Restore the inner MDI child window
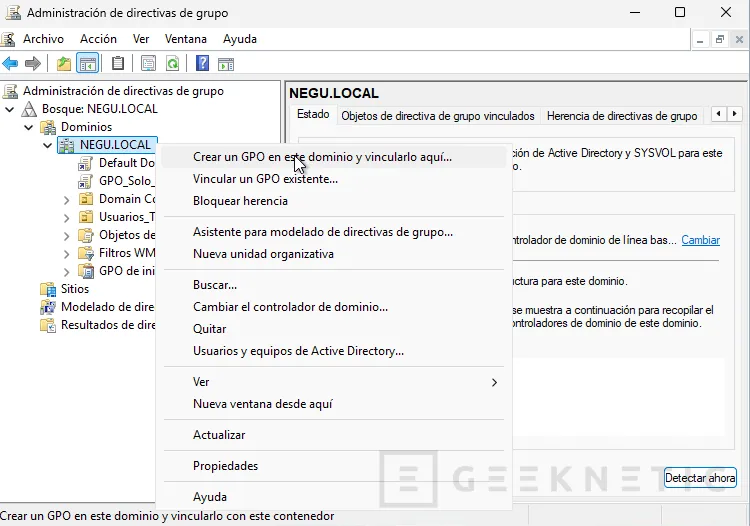This screenshot has width=750, height=526. tap(719, 40)
